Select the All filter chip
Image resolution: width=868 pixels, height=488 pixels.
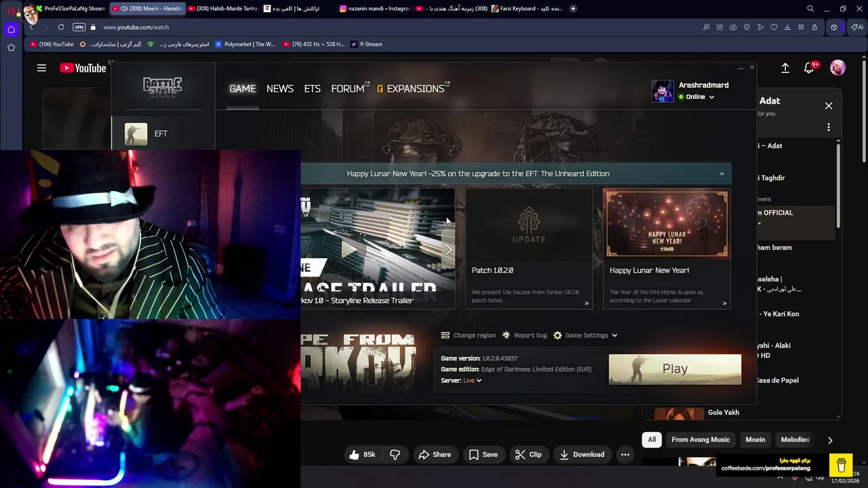click(652, 440)
